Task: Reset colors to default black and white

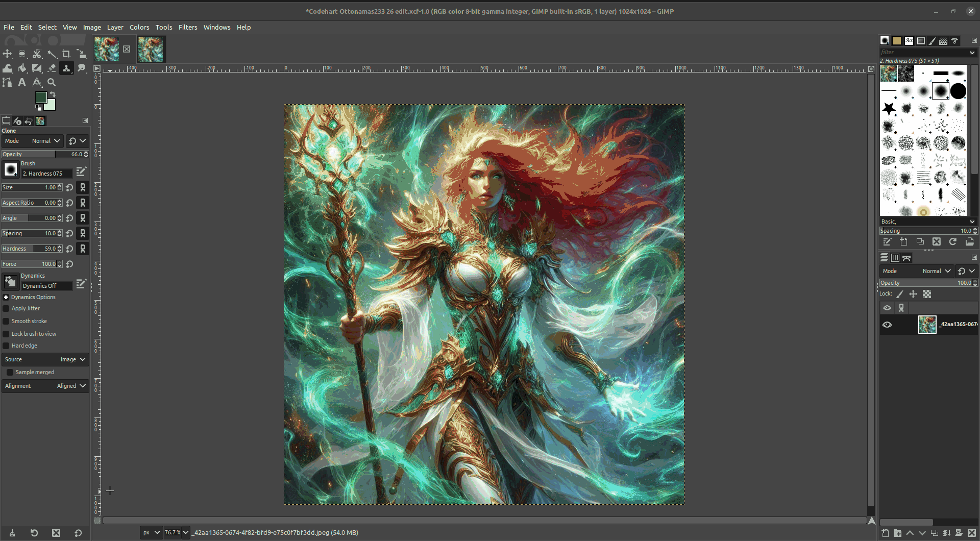Action: click(x=38, y=108)
